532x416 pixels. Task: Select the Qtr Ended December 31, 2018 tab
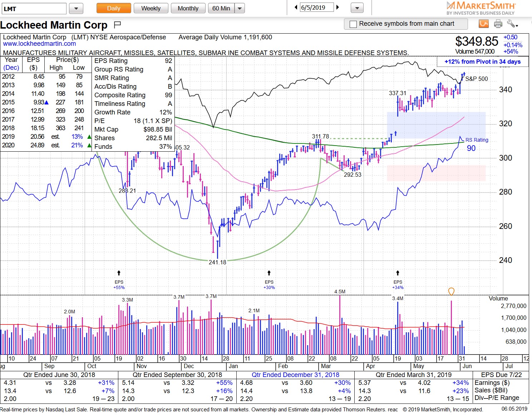pos(296,375)
